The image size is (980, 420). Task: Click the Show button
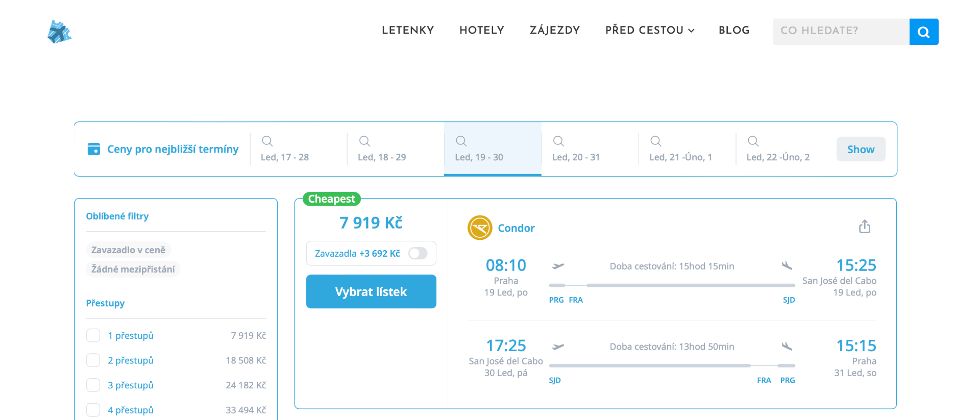coord(861,149)
